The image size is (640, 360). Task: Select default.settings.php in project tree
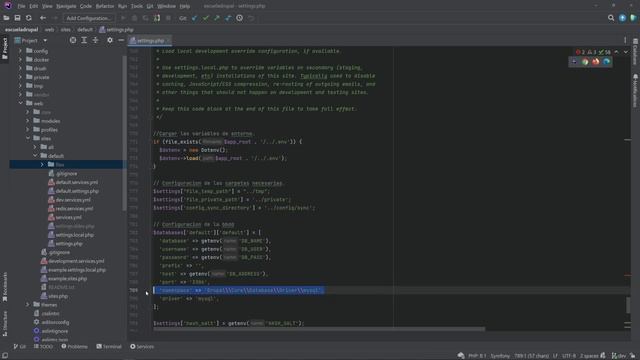click(x=77, y=191)
